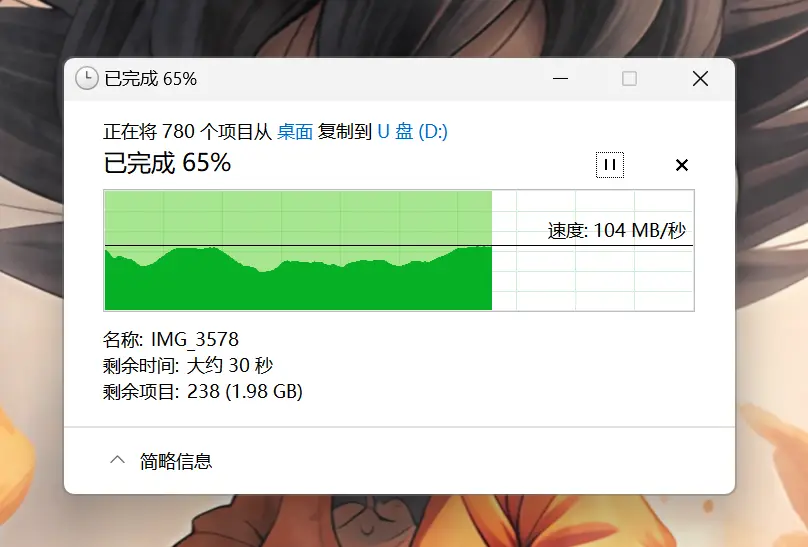The image size is (808, 547).
Task: Click the greyed-out maximize button
Action: 629,79
